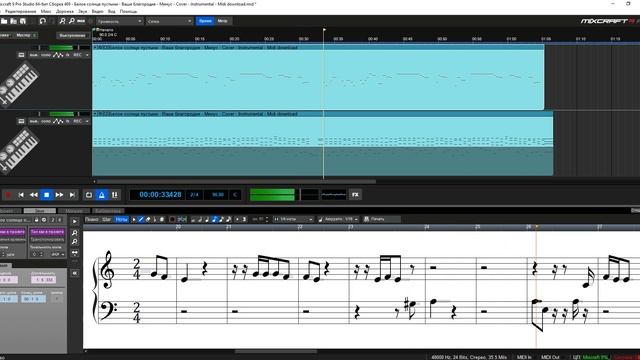Click second track's instrument selector keyboard button
640x360 pixels.
click(x=21, y=121)
